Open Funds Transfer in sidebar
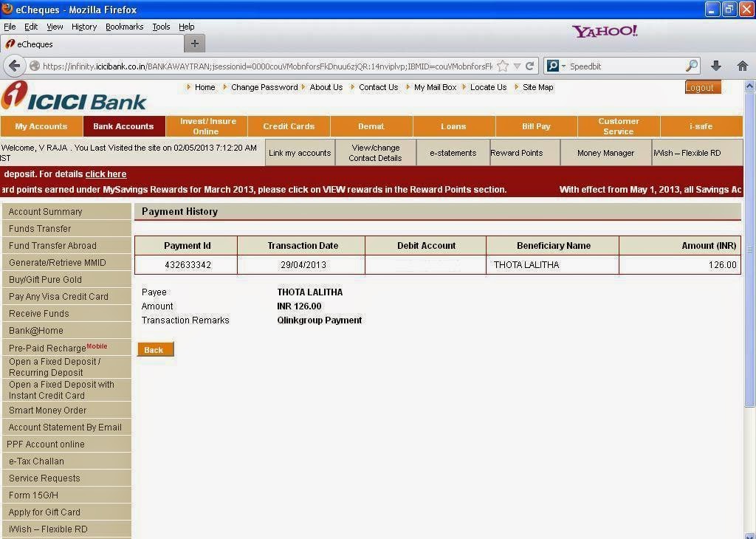Image resolution: width=756 pixels, height=539 pixels. click(x=66, y=228)
